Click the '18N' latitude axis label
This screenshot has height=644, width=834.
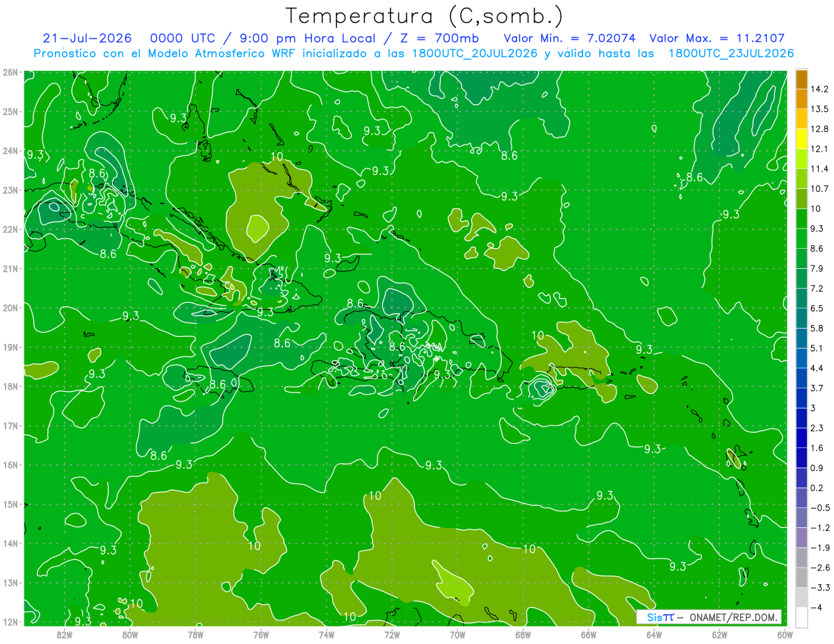tap(10, 386)
